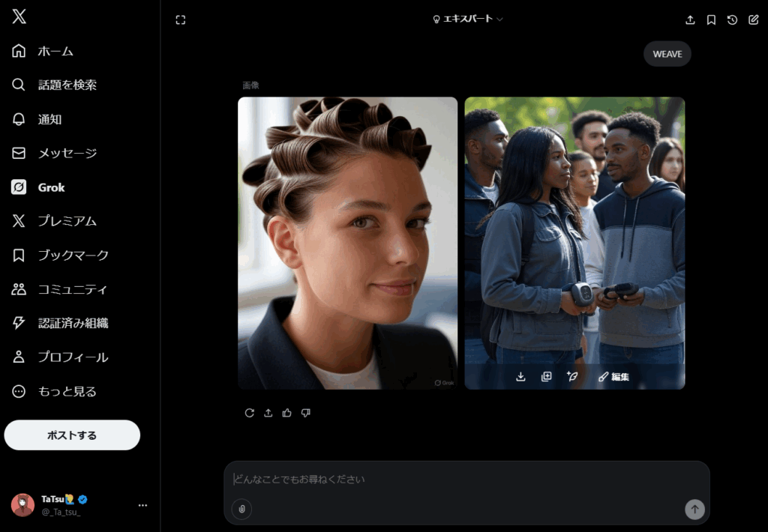Image resolution: width=768 pixels, height=532 pixels.
Task: Bookmark this Grok conversation
Action: pyautogui.click(x=711, y=20)
